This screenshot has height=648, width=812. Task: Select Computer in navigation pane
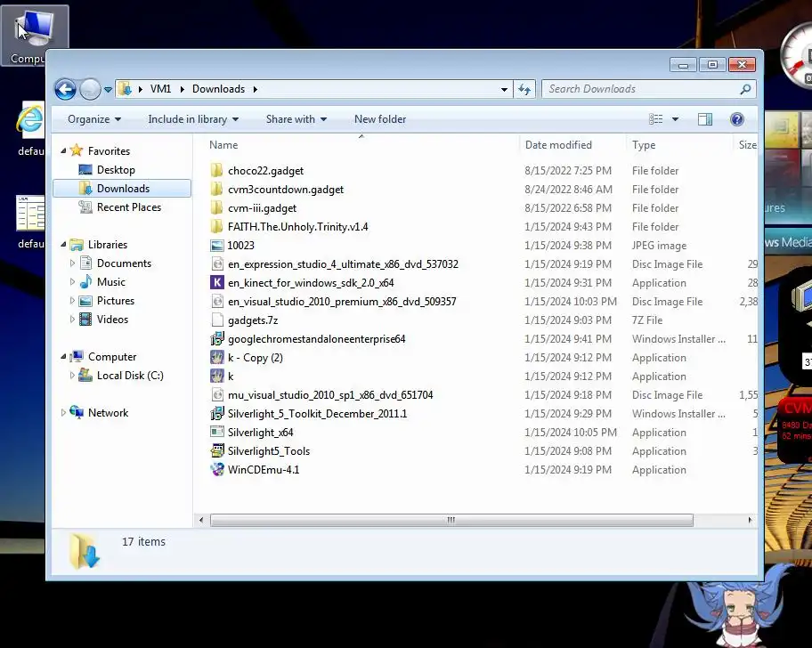pyautogui.click(x=112, y=357)
